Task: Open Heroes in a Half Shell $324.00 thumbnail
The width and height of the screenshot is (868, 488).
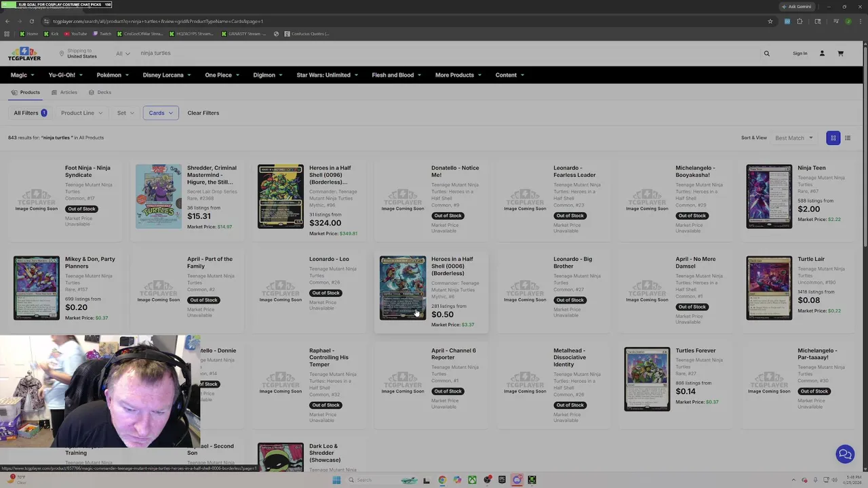Action: click(x=281, y=197)
